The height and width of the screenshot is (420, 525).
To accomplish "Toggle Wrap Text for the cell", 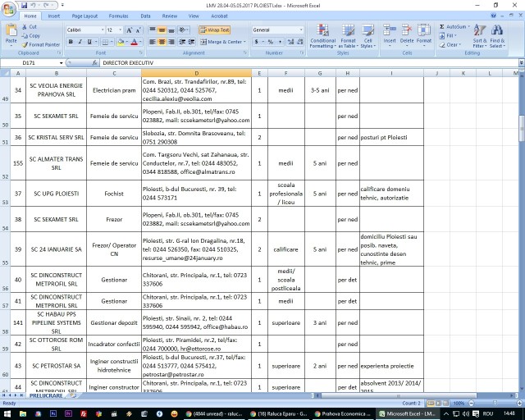I will [214, 30].
